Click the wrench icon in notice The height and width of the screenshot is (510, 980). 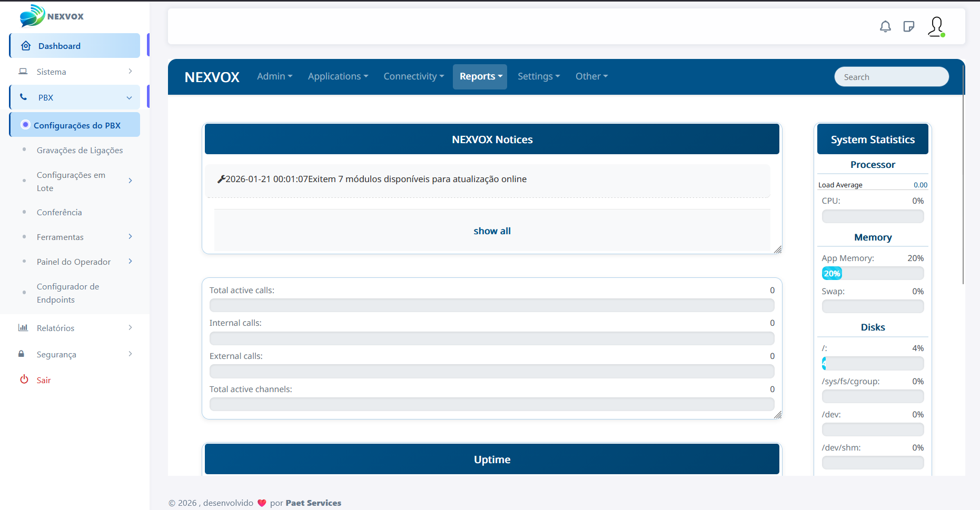221,179
